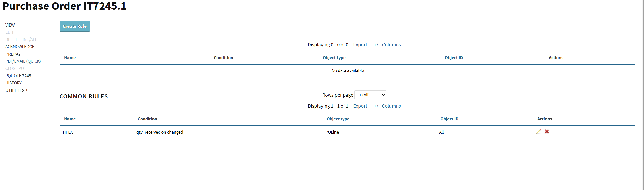Open the VIEW sidebar item

pos(10,25)
